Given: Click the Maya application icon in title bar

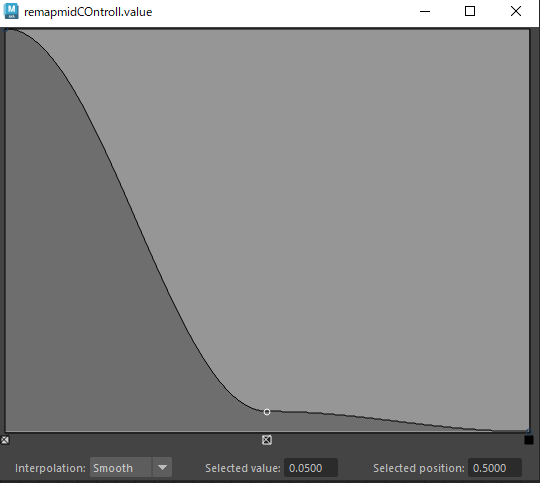Looking at the screenshot, I should (x=11, y=11).
